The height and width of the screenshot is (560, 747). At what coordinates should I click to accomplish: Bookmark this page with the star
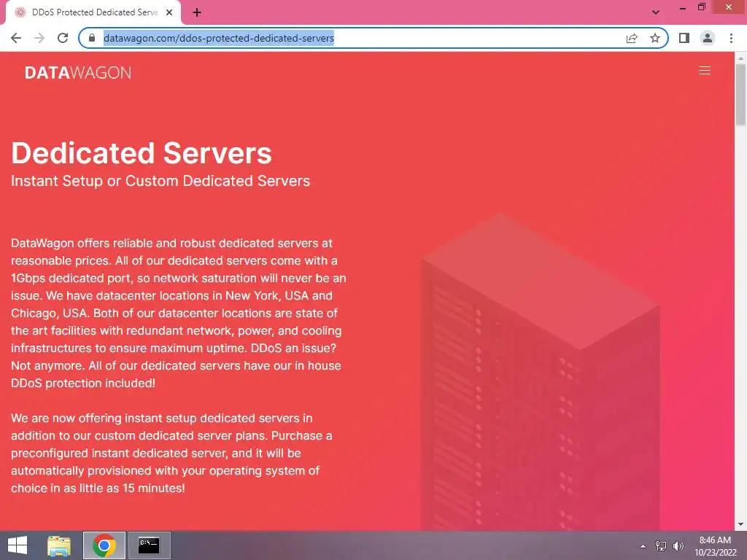coord(655,38)
